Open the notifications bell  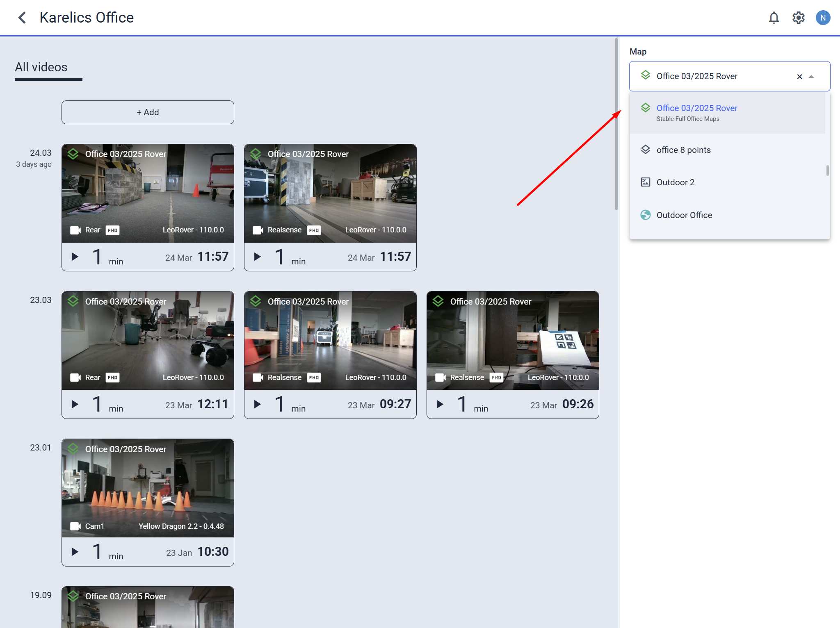[x=774, y=18]
